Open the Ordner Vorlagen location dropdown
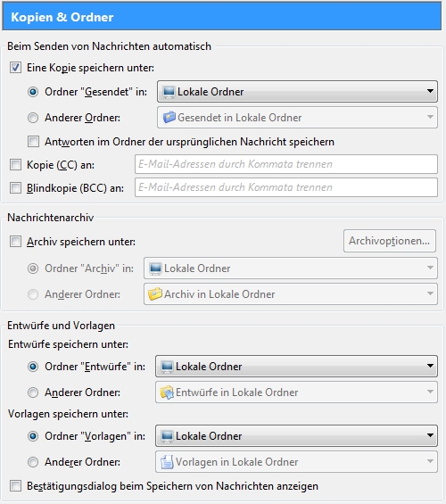The image size is (446, 504). click(296, 436)
